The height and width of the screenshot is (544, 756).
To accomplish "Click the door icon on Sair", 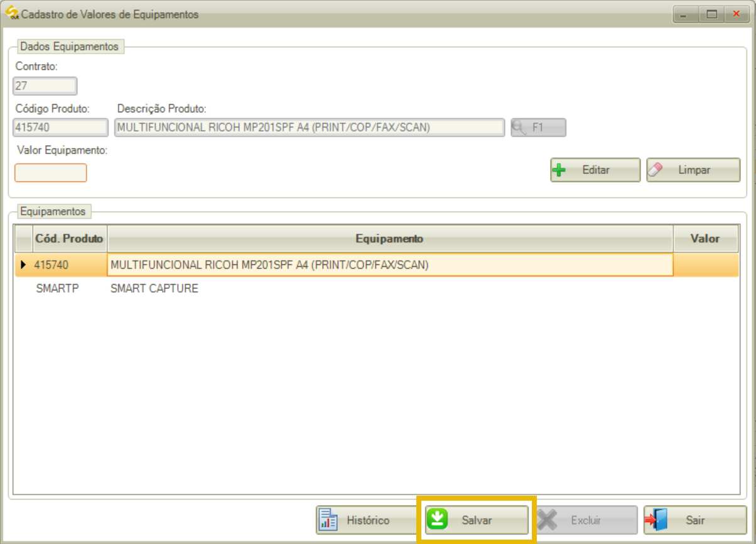I will coord(655,520).
